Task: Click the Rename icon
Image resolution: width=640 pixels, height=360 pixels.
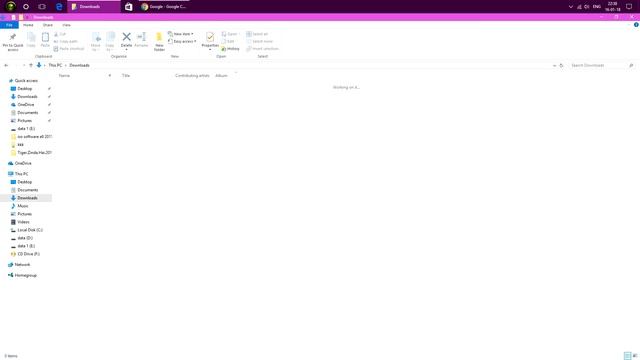Action: click(141, 37)
